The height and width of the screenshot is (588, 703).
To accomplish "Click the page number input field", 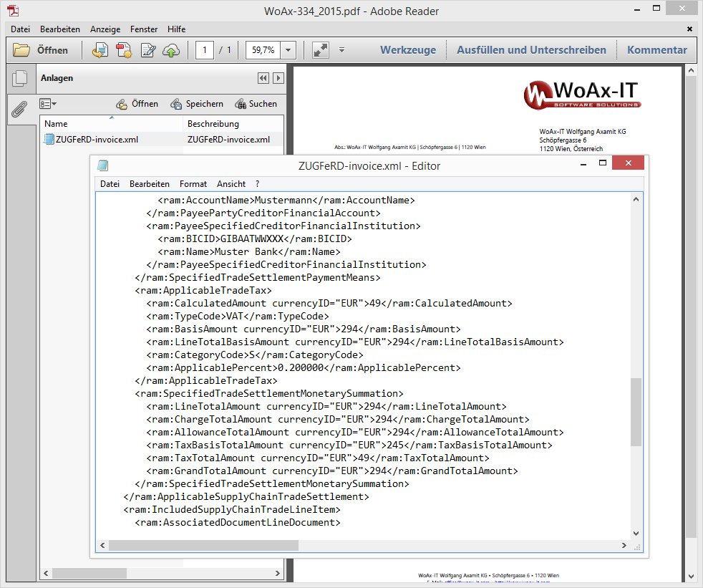I will (205, 50).
